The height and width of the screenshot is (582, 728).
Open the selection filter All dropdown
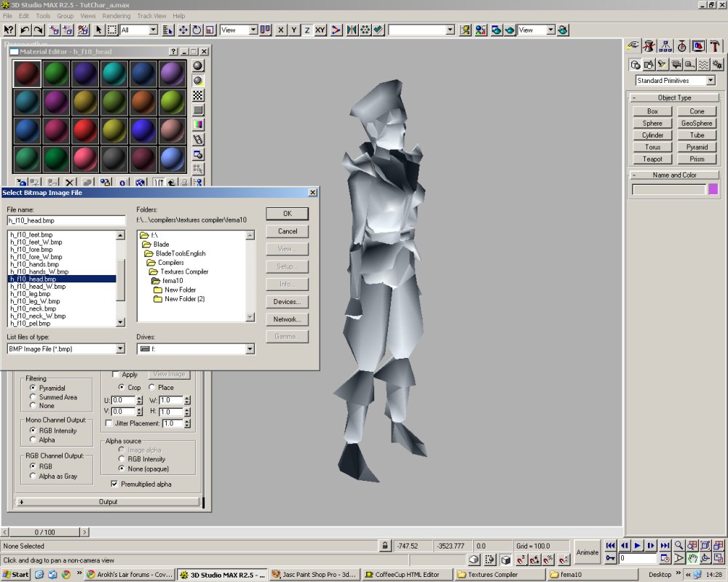[x=153, y=30]
